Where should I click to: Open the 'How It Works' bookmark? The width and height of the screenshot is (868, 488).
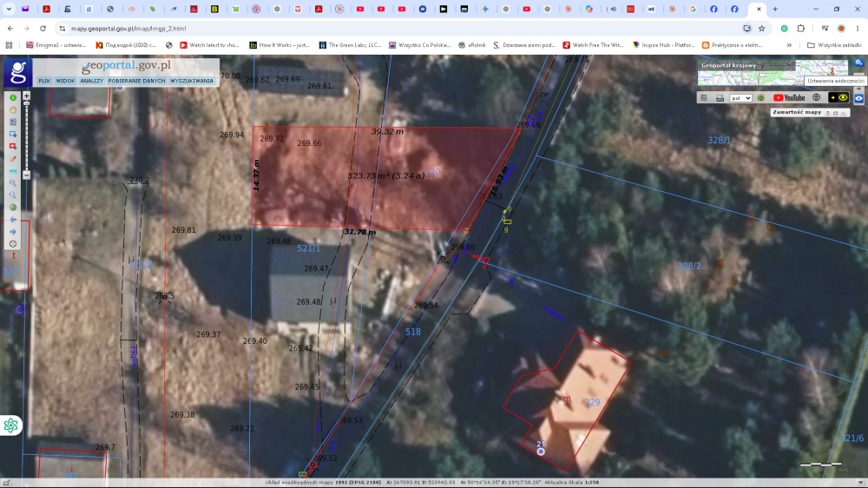[x=279, y=45]
